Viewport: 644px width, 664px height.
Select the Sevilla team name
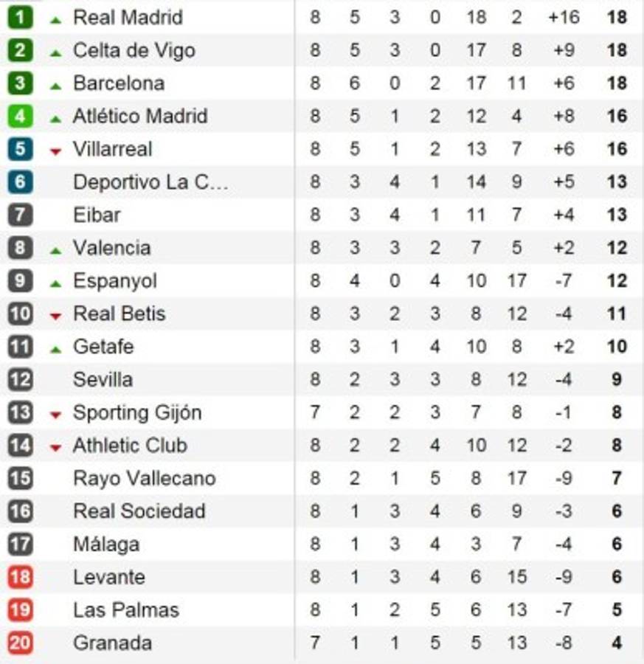[103, 380]
